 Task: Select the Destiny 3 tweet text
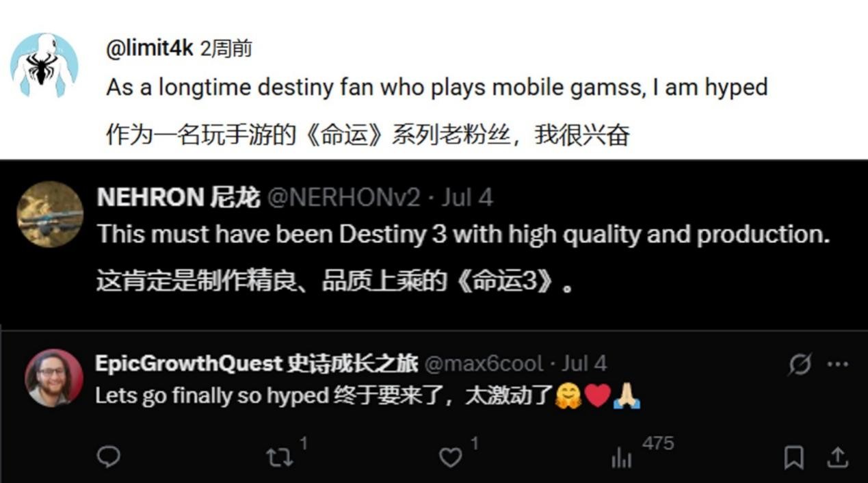[463, 235]
